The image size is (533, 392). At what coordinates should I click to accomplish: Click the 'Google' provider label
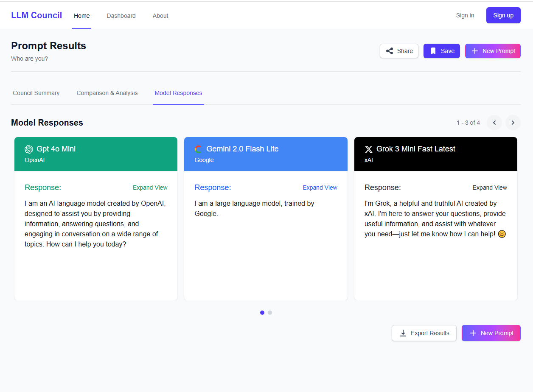coord(204,160)
